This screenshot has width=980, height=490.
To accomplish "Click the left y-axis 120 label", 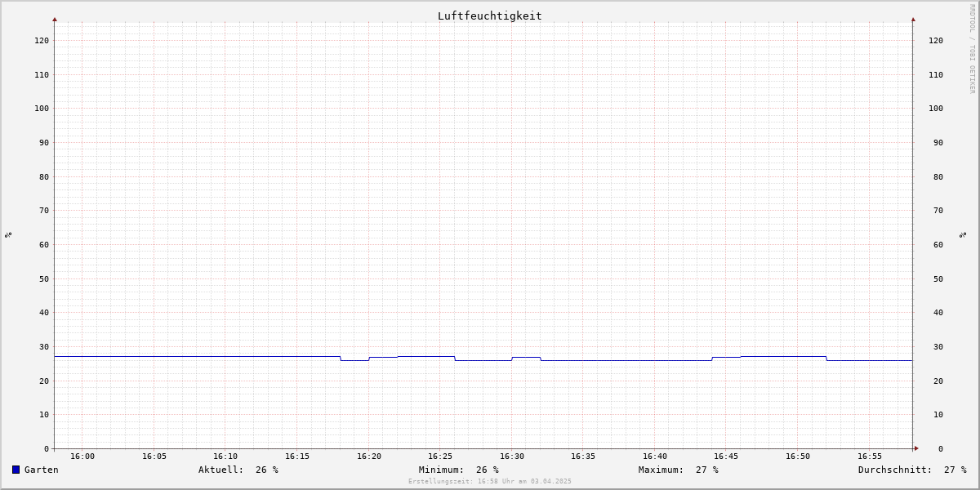I will click(42, 40).
